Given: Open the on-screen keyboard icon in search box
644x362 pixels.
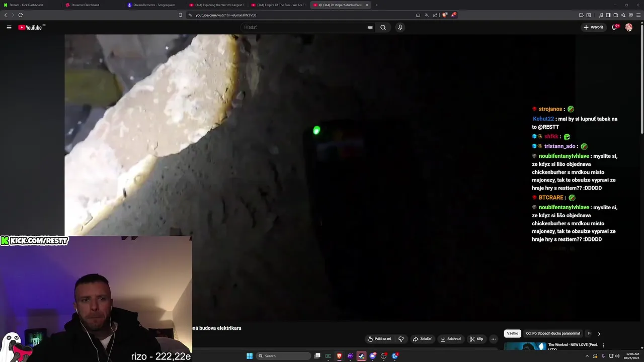Looking at the screenshot, I should pyautogui.click(x=370, y=27).
